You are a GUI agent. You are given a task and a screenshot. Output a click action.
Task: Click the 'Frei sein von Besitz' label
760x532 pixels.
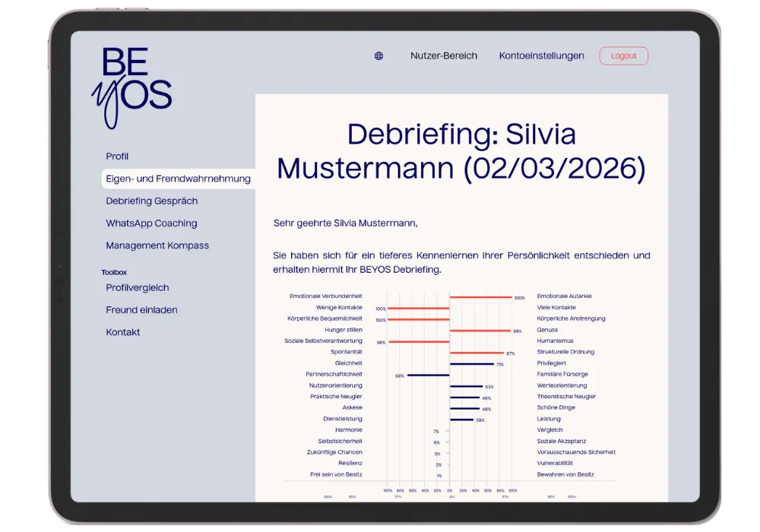tap(337, 474)
